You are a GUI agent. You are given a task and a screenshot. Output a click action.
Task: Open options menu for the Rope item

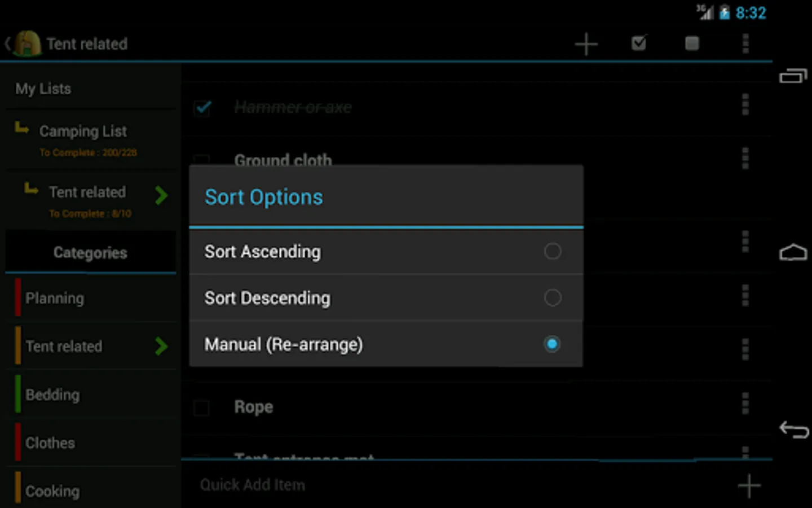pos(745,404)
